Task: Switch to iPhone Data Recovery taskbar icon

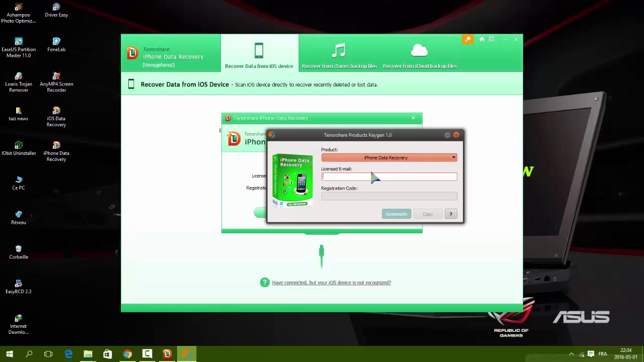Action: [x=167, y=354]
